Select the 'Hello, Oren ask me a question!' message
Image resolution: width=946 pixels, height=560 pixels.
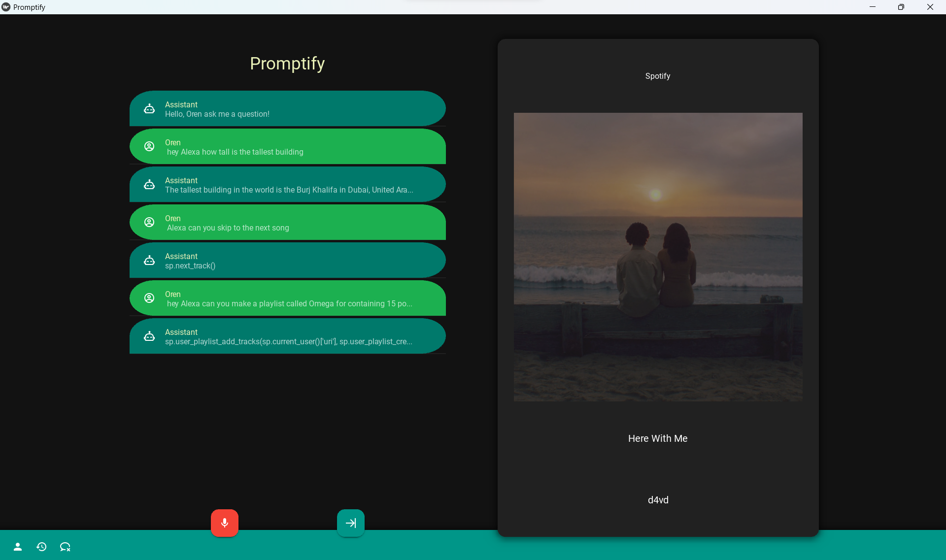(x=287, y=109)
